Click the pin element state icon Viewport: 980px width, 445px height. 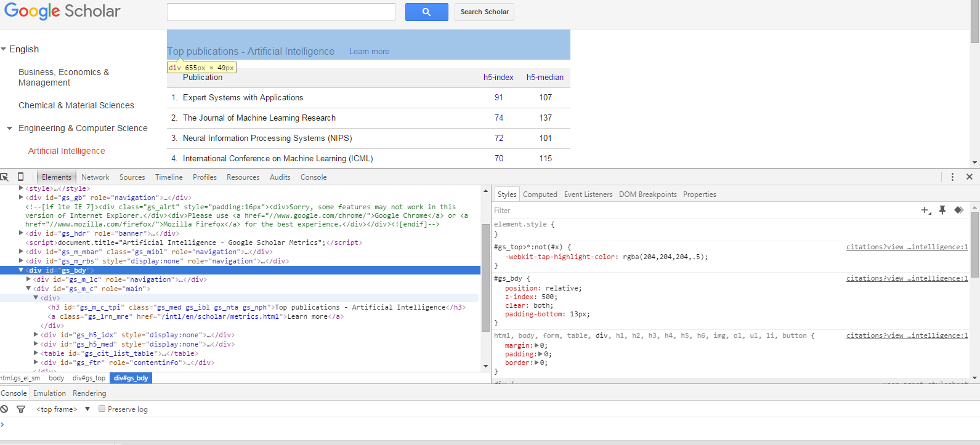tap(942, 210)
